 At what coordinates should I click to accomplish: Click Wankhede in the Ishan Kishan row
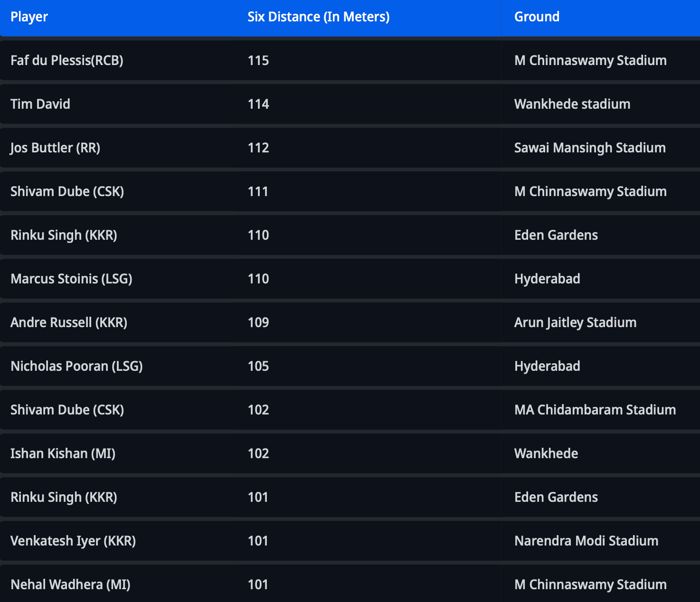click(546, 453)
